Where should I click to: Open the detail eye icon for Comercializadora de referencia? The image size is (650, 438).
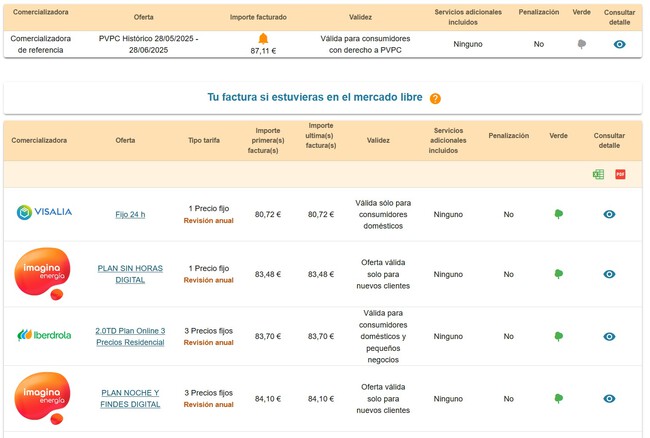[619, 44]
